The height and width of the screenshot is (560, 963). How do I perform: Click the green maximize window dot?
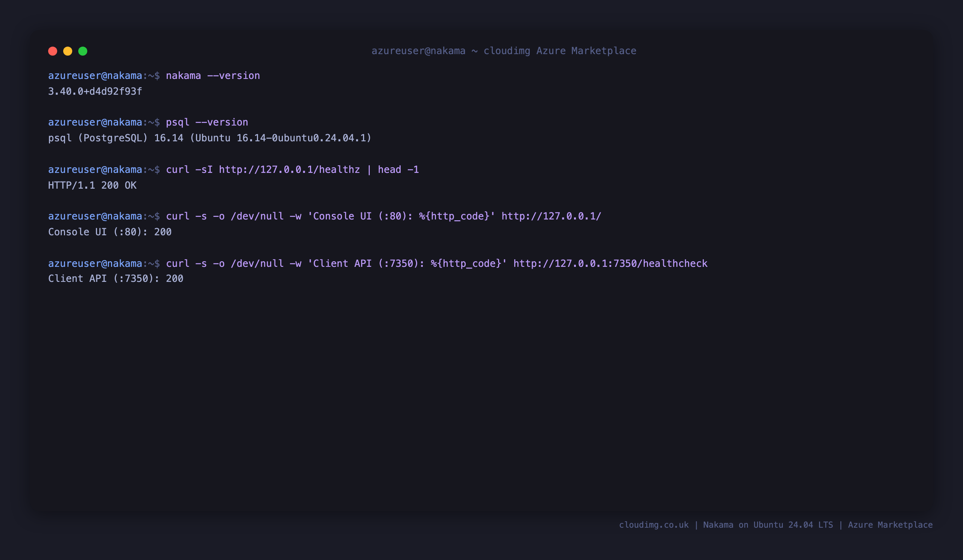click(x=83, y=51)
